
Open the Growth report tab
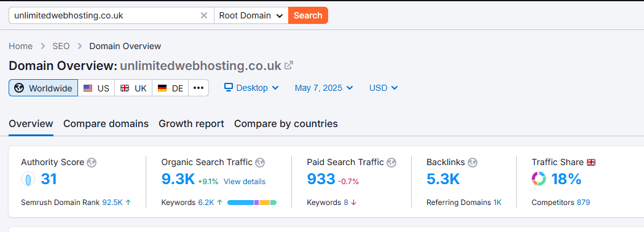click(191, 123)
